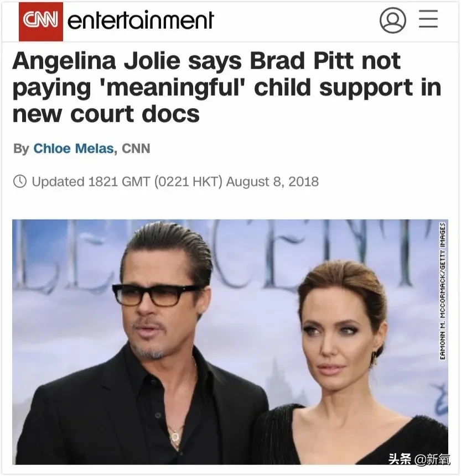Go to the entertainment section label

(x=141, y=20)
